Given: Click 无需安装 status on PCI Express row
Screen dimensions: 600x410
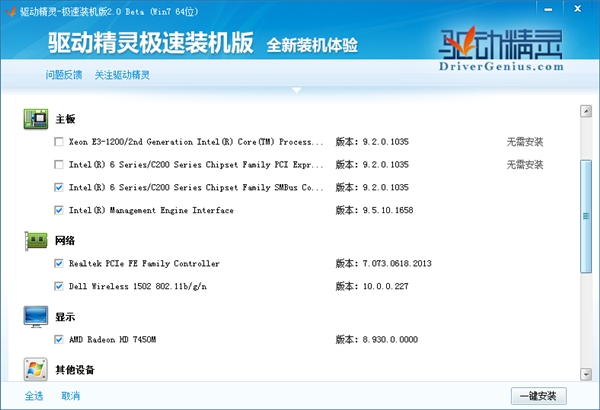Looking at the screenshot, I should [x=525, y=165].
